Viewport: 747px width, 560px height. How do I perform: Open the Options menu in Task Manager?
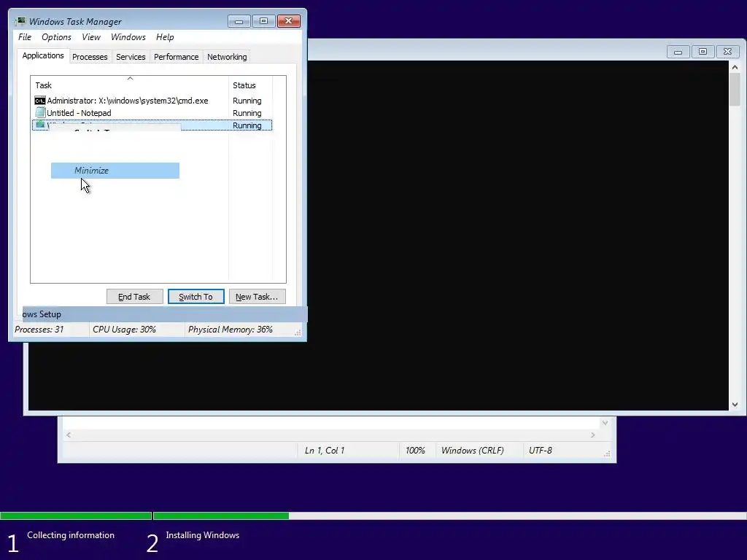click(x=56, y=37)
